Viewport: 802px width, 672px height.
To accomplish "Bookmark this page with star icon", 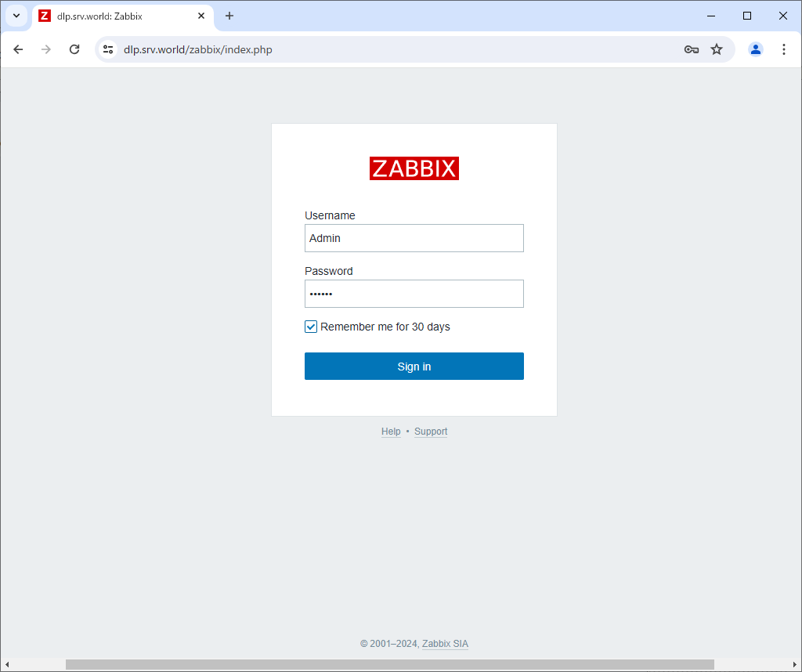I will pos(717,49).
